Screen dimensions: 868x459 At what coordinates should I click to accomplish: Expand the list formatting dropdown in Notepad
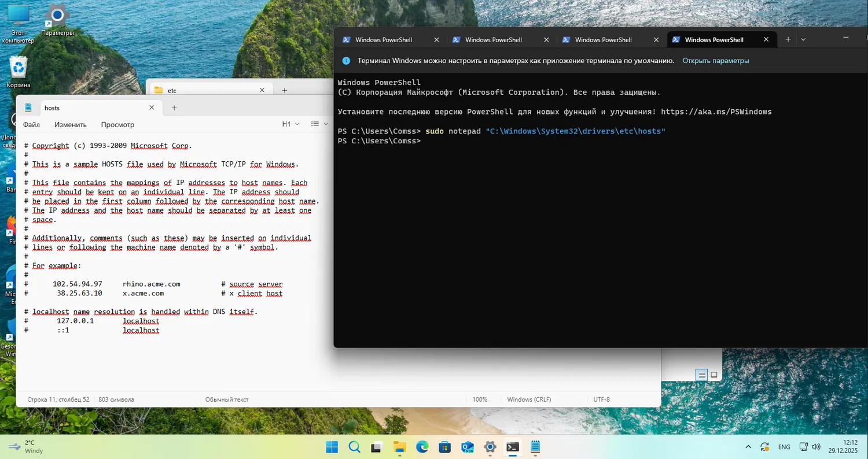(x=318, y=124)
